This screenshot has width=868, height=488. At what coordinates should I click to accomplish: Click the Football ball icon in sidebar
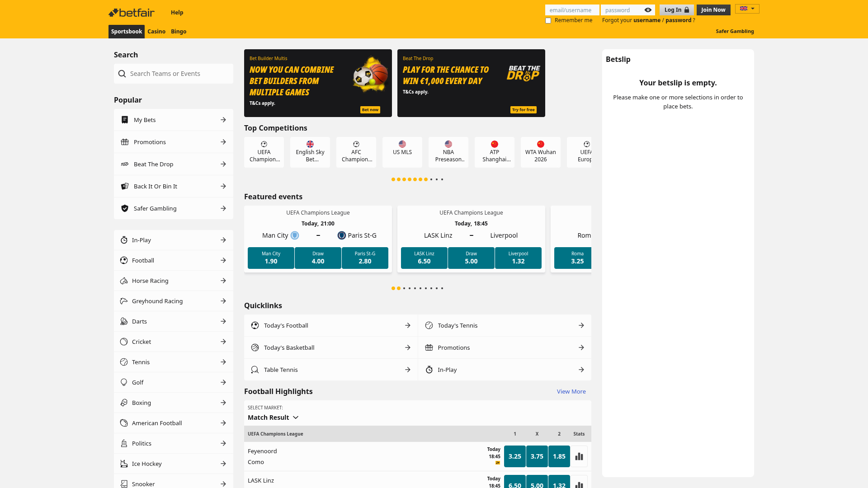[124, 260]
